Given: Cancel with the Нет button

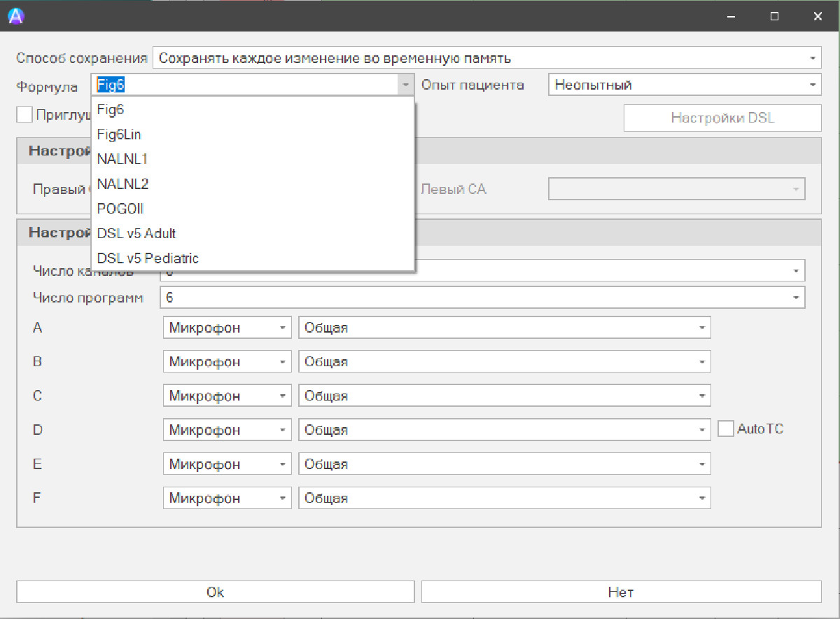Looking at the screenshot, I should (621, 592).
